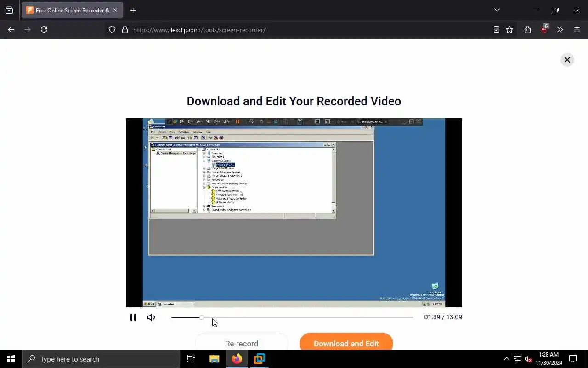Open the Firefox application hamburger menu
The width and height of the screenshot is (588, 368).
577,29
